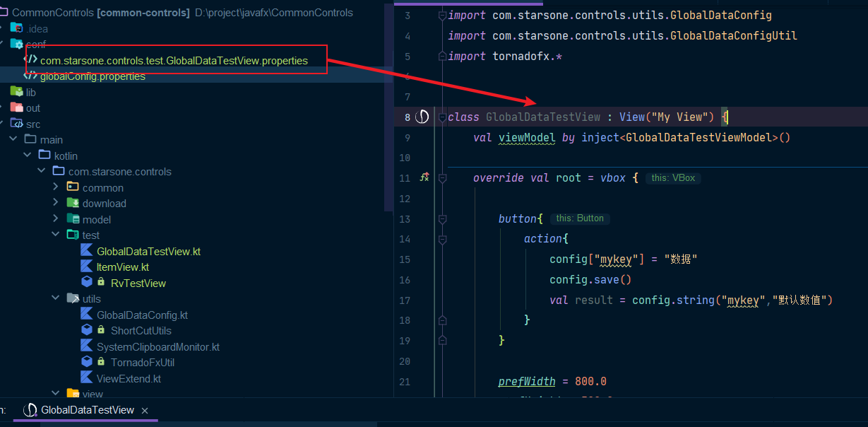
Task: Expand the download package node
Action: coord(56,203)
